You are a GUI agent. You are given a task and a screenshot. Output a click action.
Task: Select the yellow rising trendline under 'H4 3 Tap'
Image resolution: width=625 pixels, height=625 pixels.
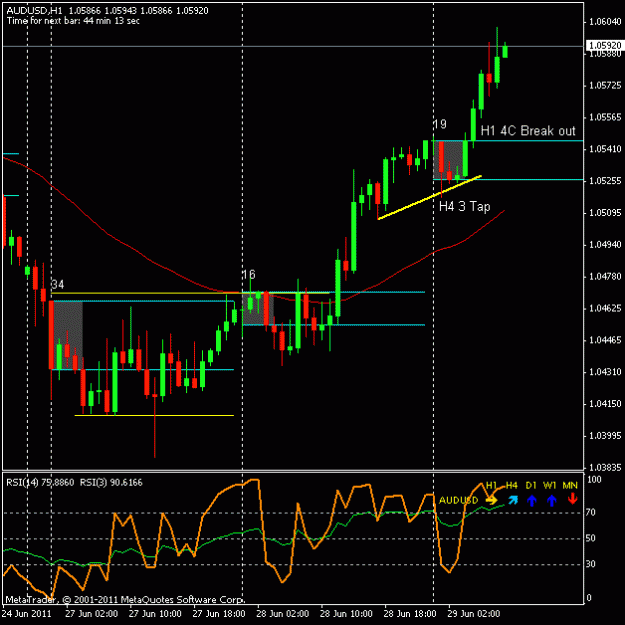tap(429, 197)
